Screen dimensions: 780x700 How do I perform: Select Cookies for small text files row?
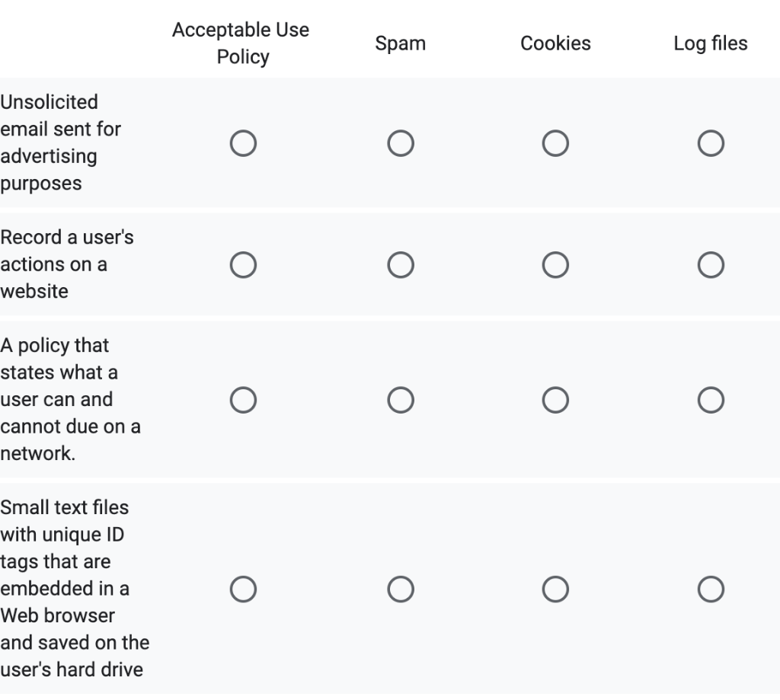coord(555,589)
